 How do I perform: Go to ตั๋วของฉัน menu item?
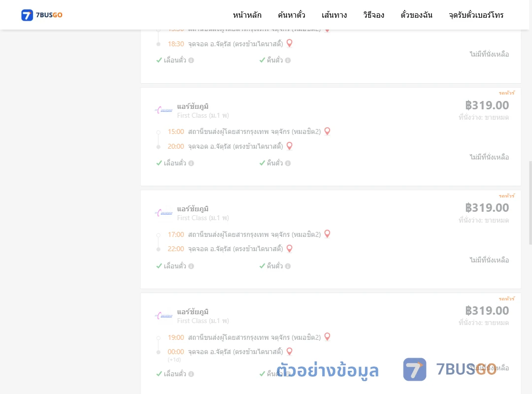[416, 15]
